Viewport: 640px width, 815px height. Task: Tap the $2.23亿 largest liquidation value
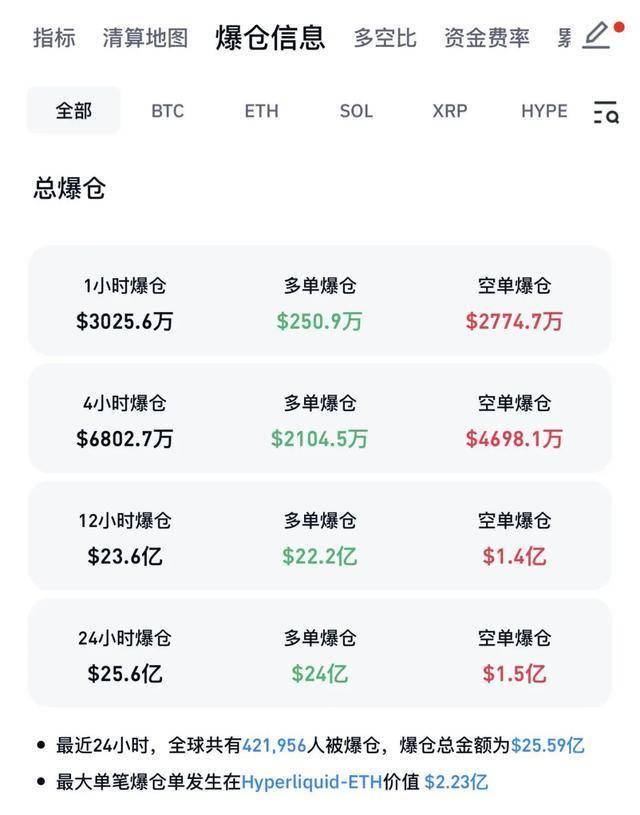(456, 782)
